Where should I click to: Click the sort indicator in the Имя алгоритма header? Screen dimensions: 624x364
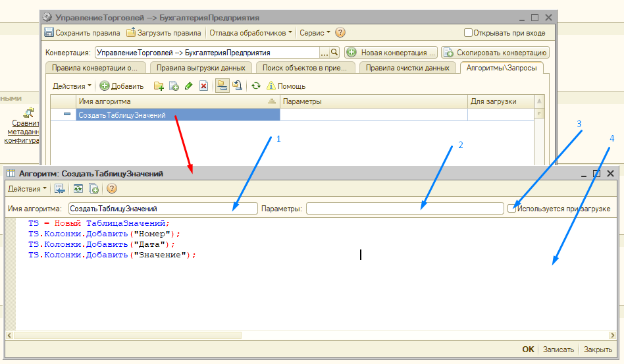coord(272,101)
